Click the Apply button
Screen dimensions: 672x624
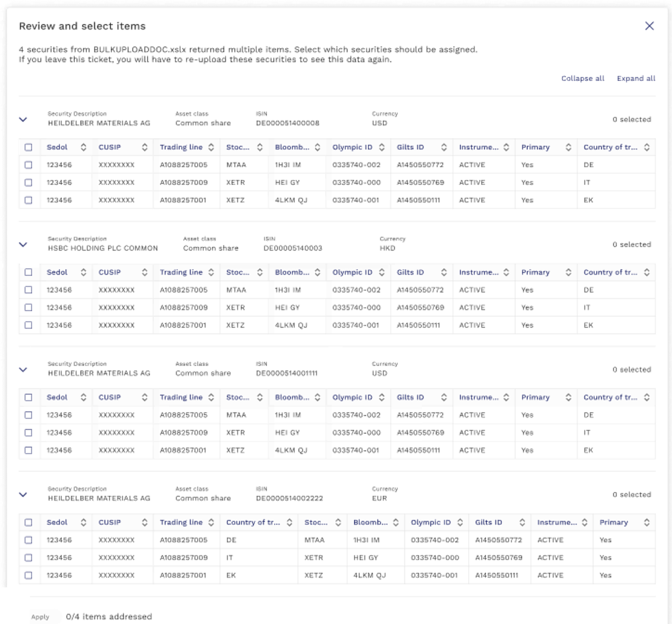pos(40,617)
